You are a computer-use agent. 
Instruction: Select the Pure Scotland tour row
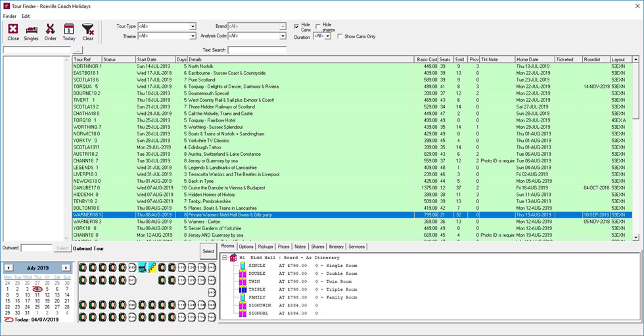coord(352,80)
